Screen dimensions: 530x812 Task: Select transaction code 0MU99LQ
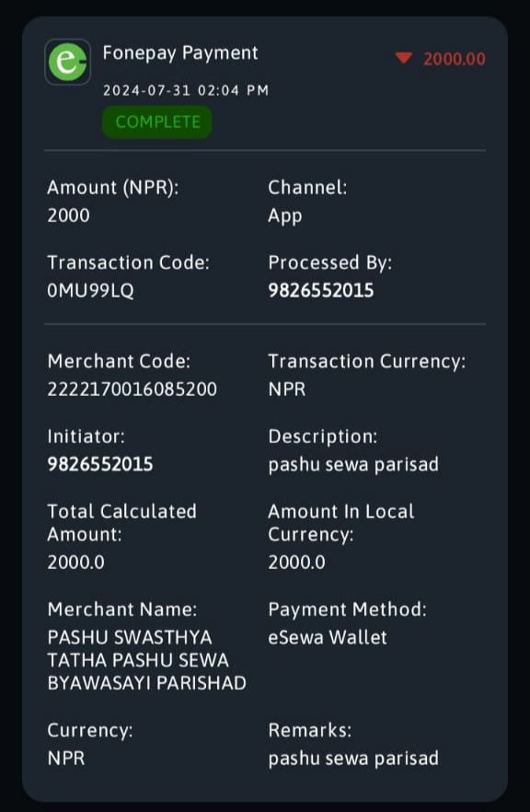(90, 291)
